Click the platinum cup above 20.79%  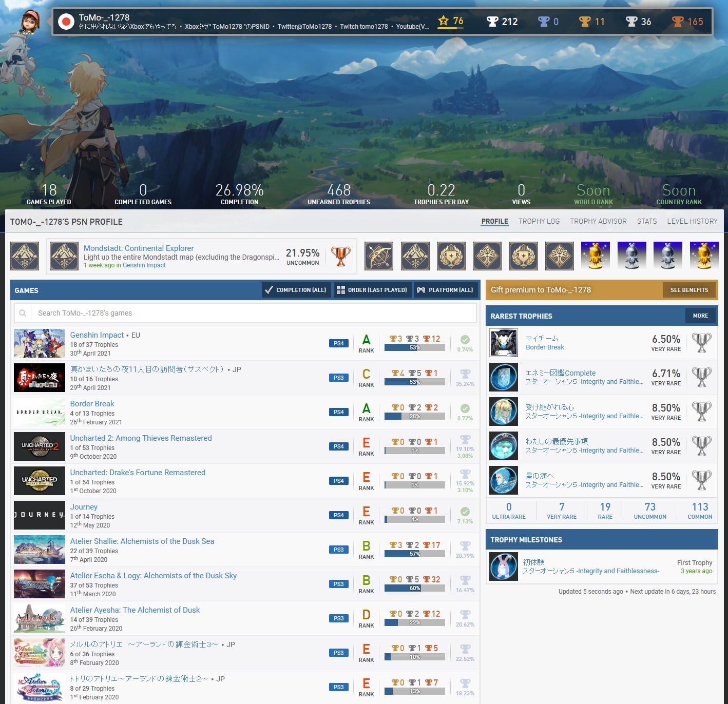click(465, 546)
